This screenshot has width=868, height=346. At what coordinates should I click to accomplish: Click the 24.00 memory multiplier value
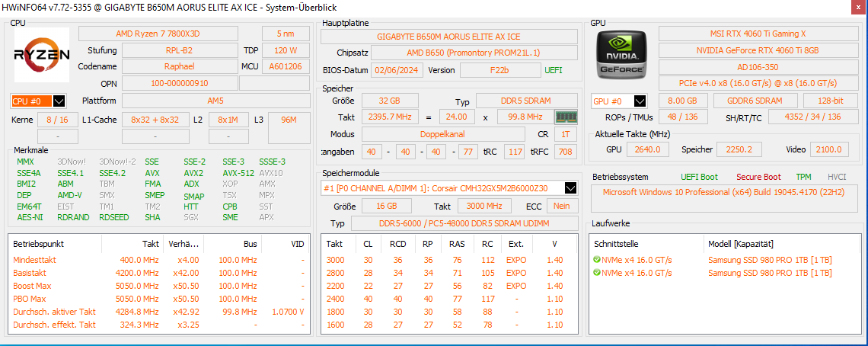(x=457, y=117)
